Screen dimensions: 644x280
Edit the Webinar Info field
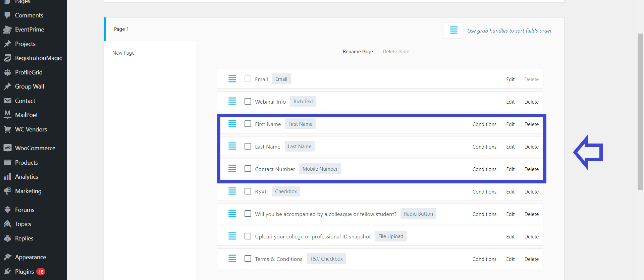point(511,102)
